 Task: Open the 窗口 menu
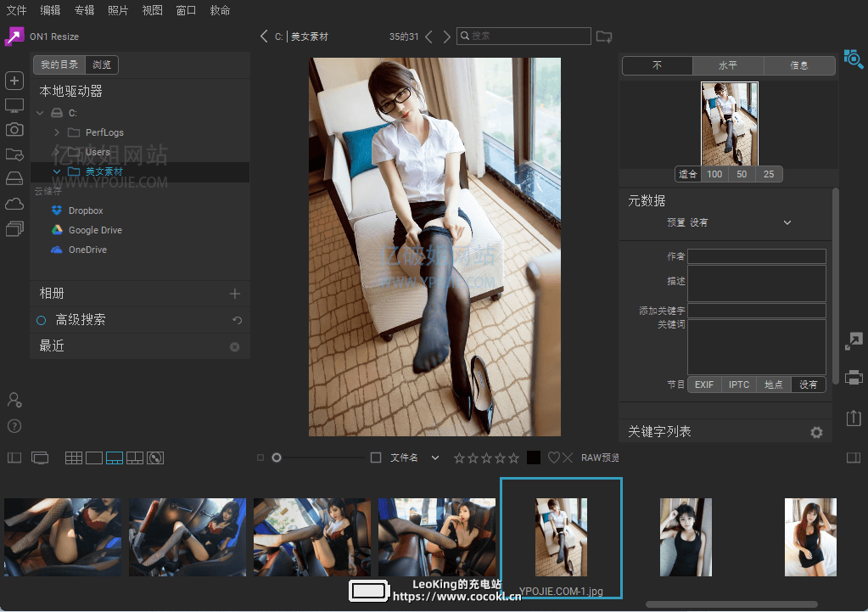[x=186, y=10]
